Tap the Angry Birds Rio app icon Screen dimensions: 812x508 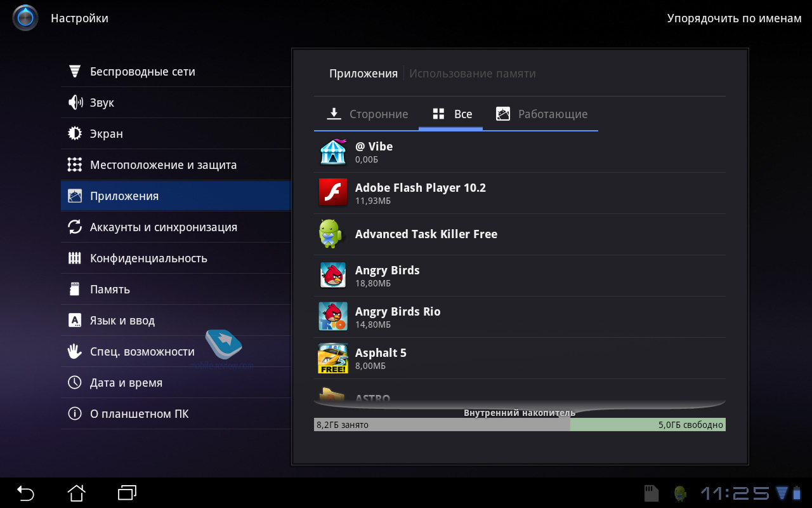point(333,316)
